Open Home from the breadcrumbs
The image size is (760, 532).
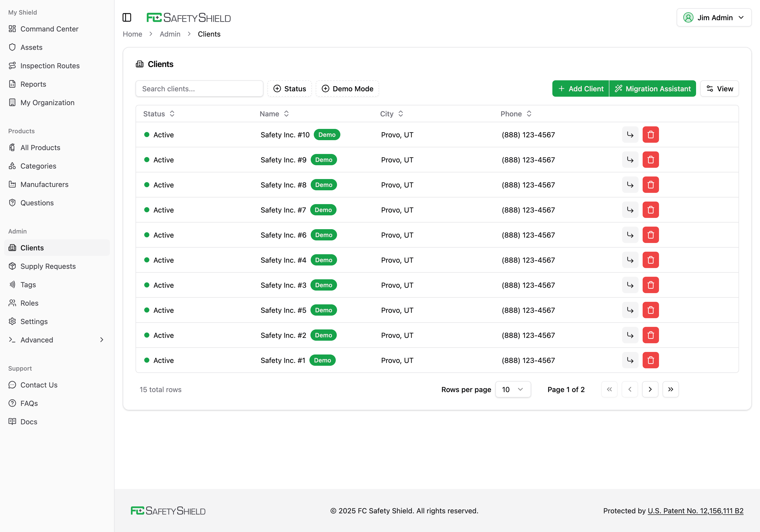132,34
